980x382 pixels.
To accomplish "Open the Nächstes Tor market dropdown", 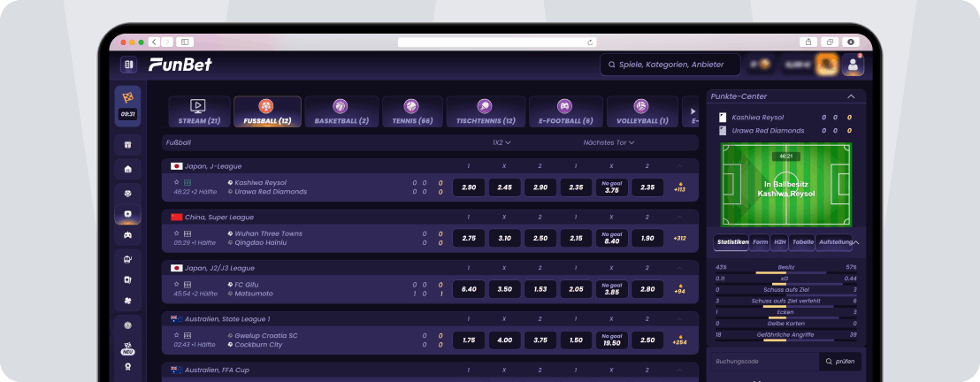I will [609, 142].
